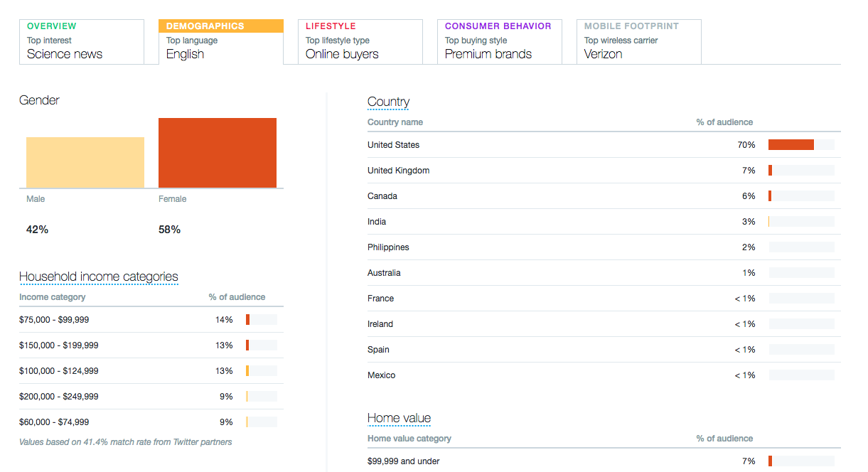Click the $100,000 - $124,999 percentage bar

coord(262,371)
